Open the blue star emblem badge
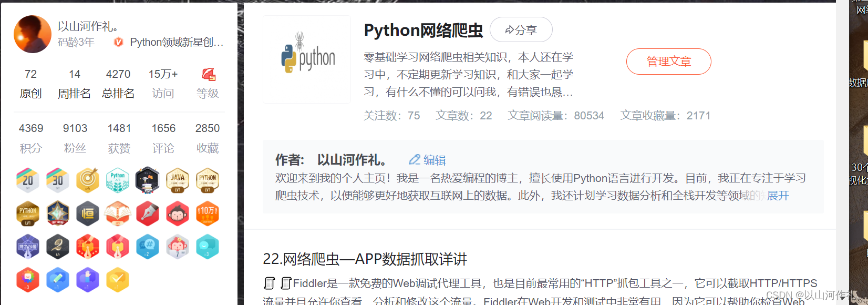 (x=58, y=213)
